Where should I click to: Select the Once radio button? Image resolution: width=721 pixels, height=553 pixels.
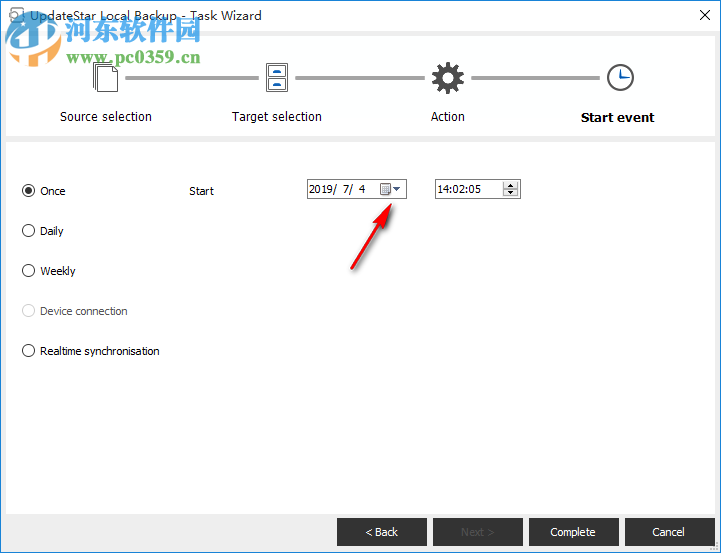coord(29,191)
